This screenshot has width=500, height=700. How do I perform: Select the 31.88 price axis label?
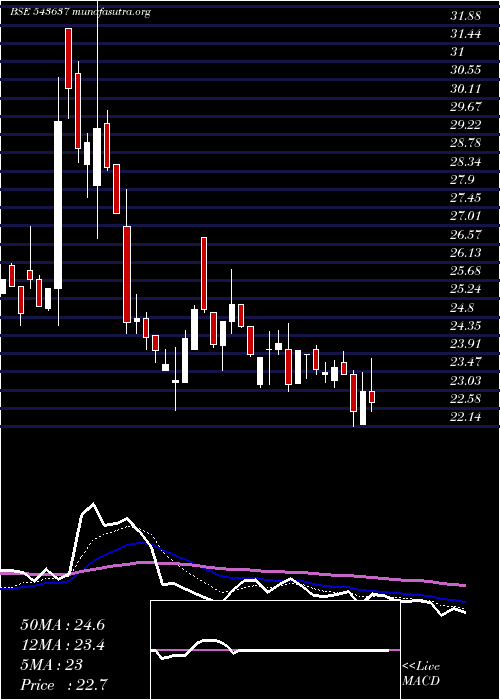(x=466, y=16)
